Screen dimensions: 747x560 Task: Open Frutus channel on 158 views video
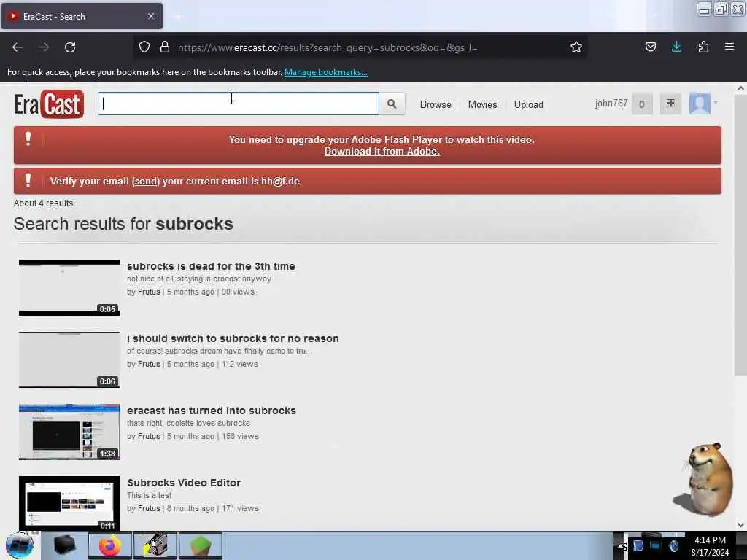149,436
